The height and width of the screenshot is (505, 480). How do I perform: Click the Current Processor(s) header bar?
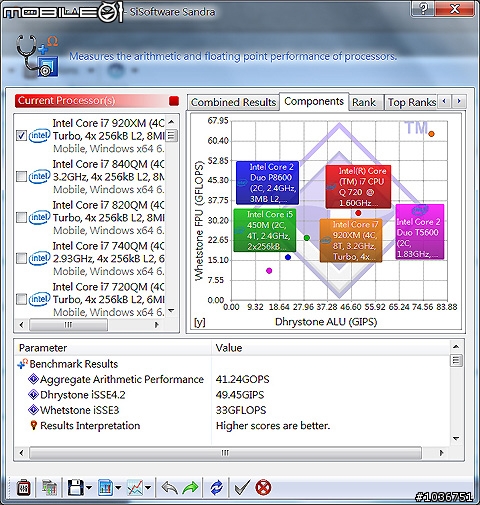[x=97, y=101]
